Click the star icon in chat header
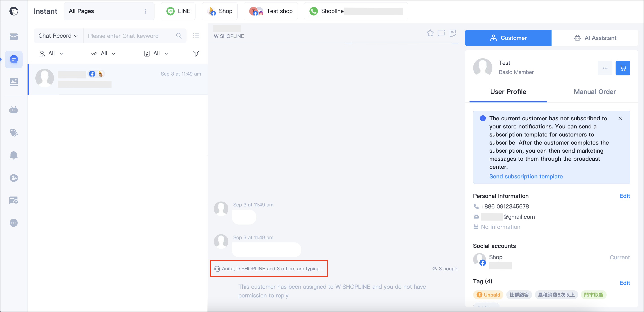This screenshot has width=644, height=312. click(430, 33)
